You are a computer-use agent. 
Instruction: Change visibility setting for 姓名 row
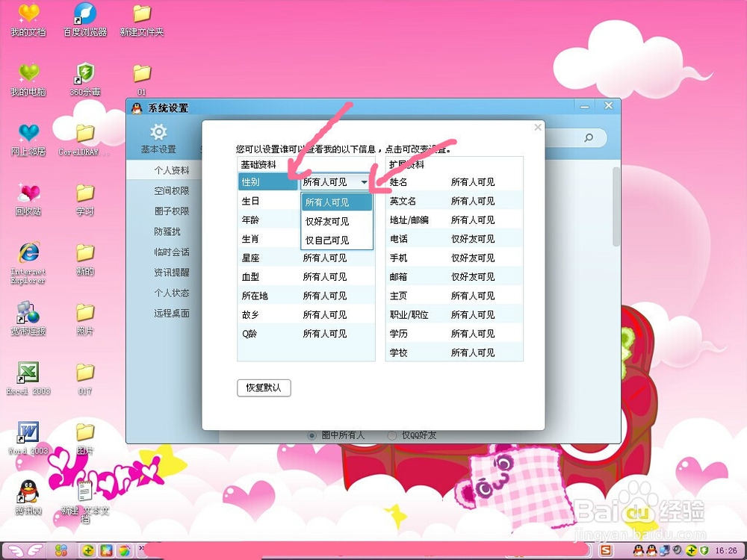pyautogui.click(x=473, y=182)
